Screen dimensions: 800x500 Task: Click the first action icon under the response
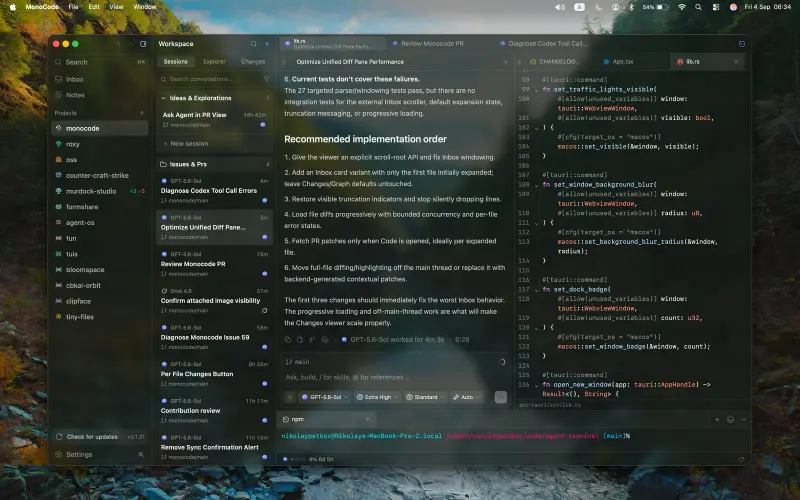(x=288, y=339)
